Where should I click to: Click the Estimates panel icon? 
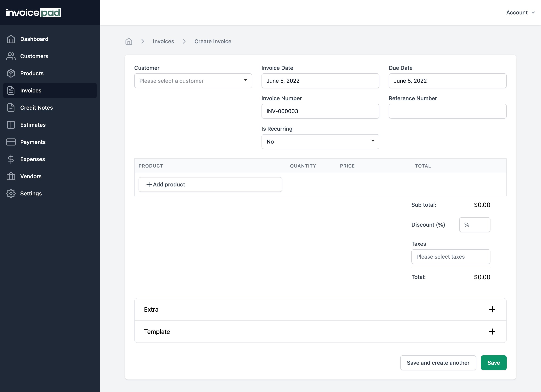click(11, 125)
